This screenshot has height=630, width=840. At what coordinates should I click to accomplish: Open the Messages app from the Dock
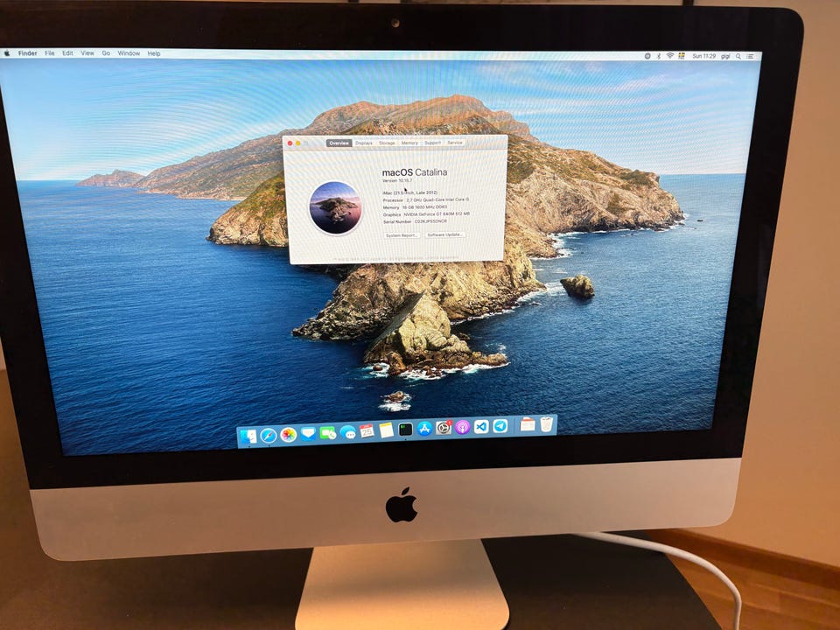(x=347, y=432)
